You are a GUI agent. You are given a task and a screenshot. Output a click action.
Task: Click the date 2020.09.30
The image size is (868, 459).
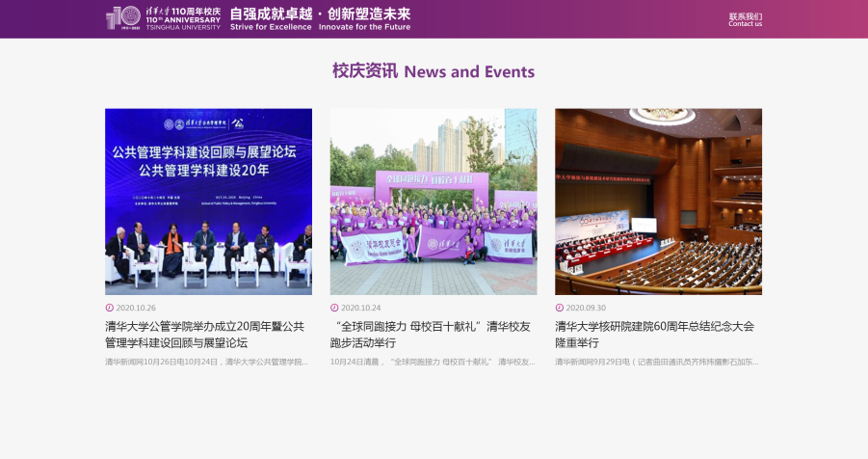(x=586, y=308)
